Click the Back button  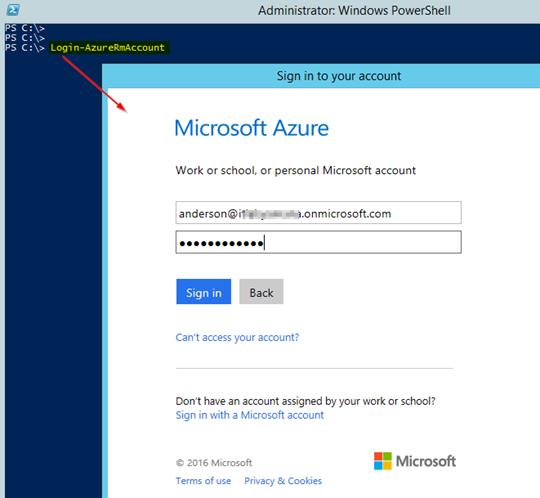pos(261,292)
